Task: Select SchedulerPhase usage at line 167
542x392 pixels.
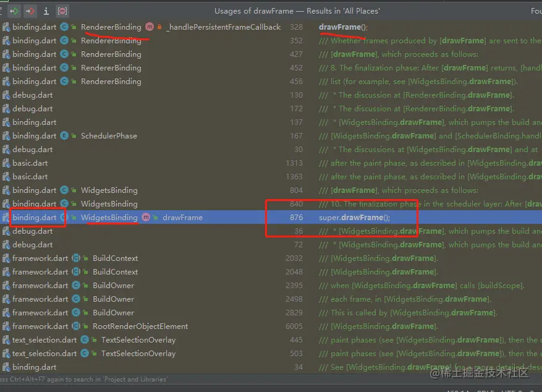Action: [271, 136]
